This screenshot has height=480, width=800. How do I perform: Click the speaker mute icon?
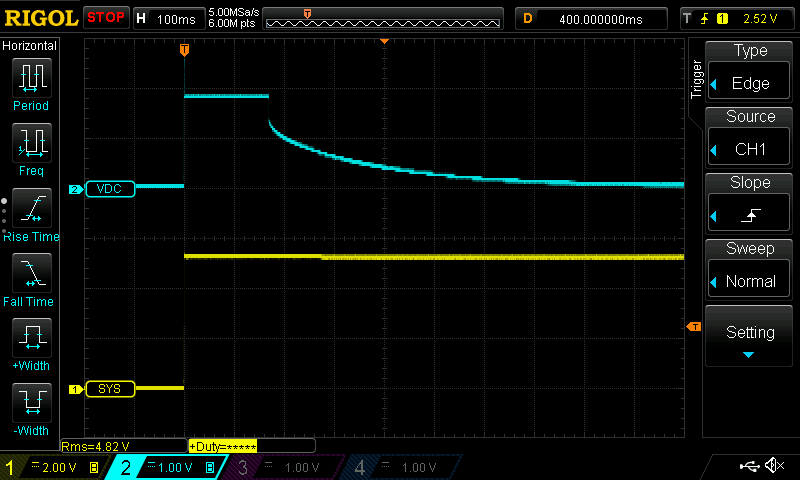[x=773, y=466]
